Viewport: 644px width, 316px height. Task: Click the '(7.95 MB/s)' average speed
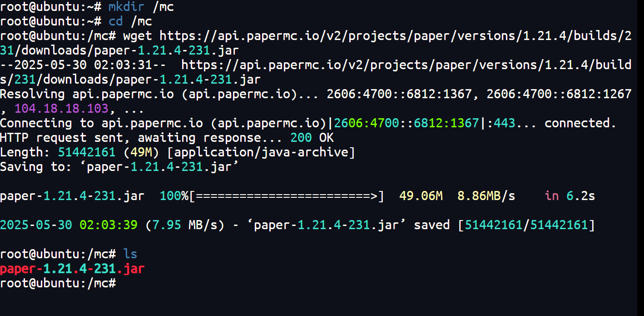pyautogui.click(x=185, y=225)
